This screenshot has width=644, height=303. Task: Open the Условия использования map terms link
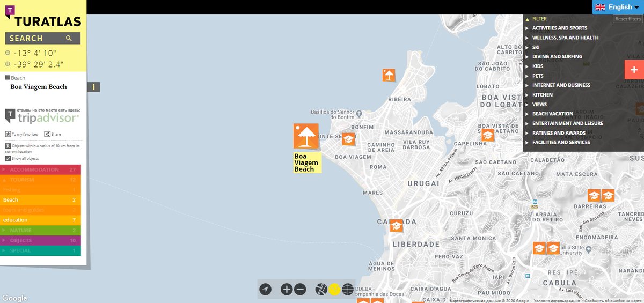(557, 301)
